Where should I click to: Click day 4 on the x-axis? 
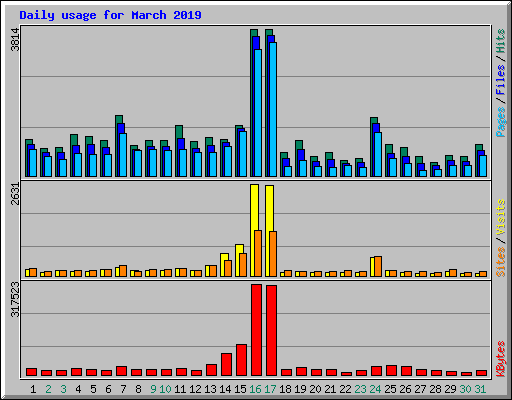point(78,389)
